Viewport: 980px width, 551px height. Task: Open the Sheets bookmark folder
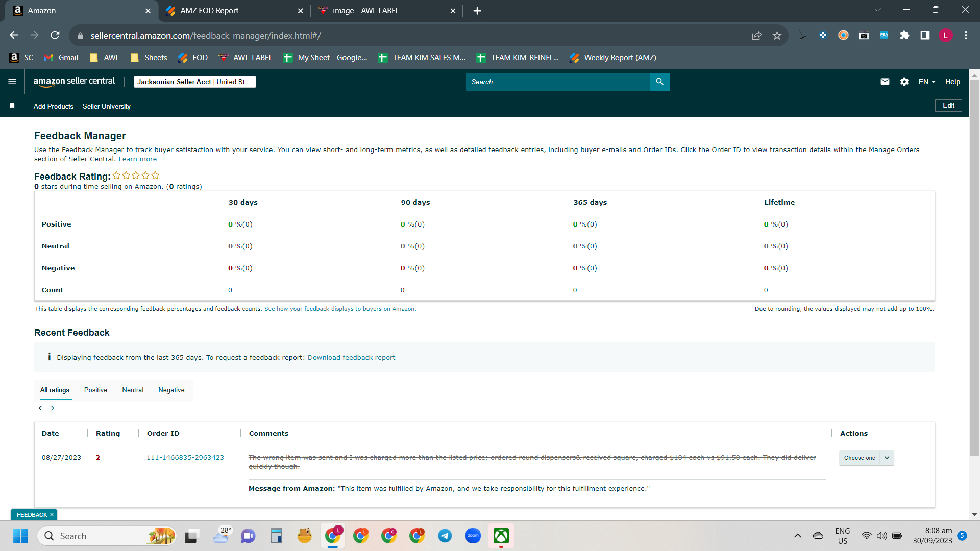coord(149,58)
